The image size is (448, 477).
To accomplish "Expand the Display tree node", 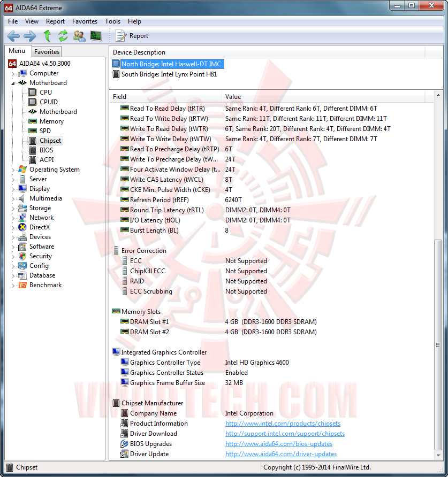I will click(13, 189).
